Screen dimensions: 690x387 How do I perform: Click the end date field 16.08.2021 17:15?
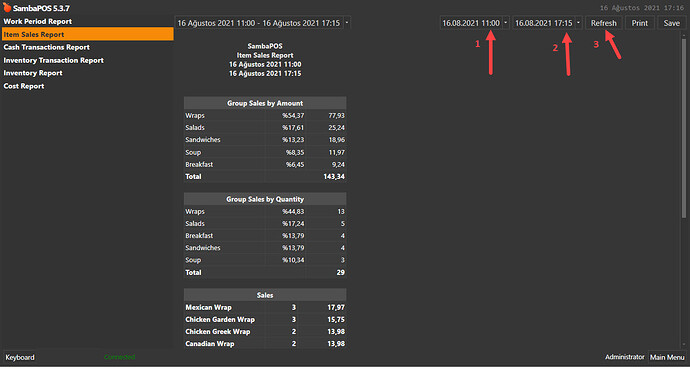click(x=544, y=23)
